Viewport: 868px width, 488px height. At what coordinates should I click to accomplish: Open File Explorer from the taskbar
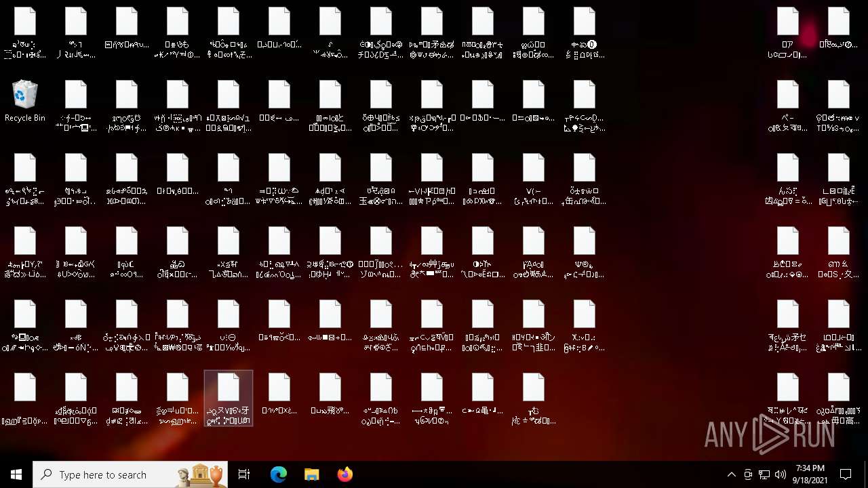click(312, 474)
